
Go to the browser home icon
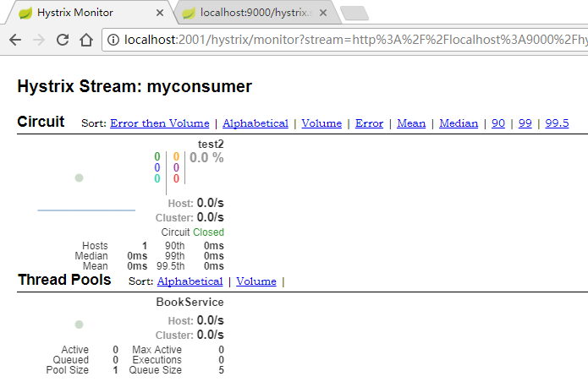[x=86, y=40]
